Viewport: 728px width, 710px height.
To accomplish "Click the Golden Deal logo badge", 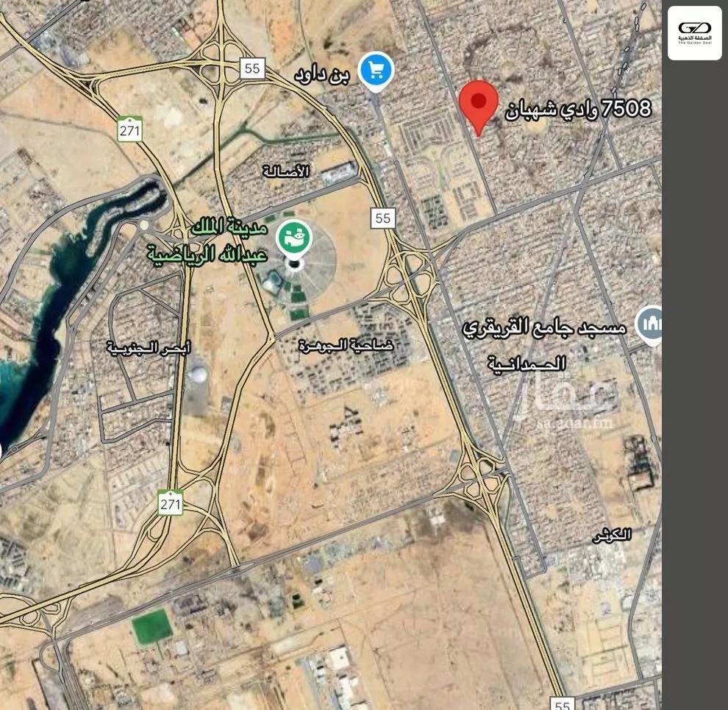I will coord(695,33).
